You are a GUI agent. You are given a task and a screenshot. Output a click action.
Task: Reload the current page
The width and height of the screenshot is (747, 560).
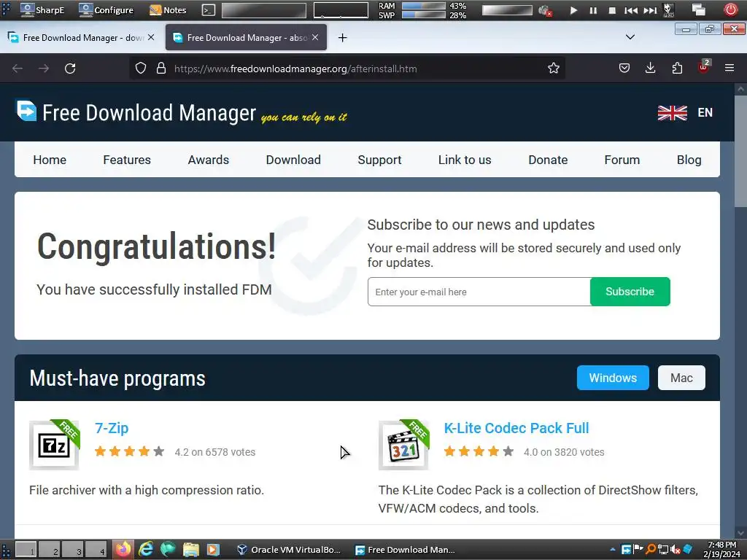point(70,69)
